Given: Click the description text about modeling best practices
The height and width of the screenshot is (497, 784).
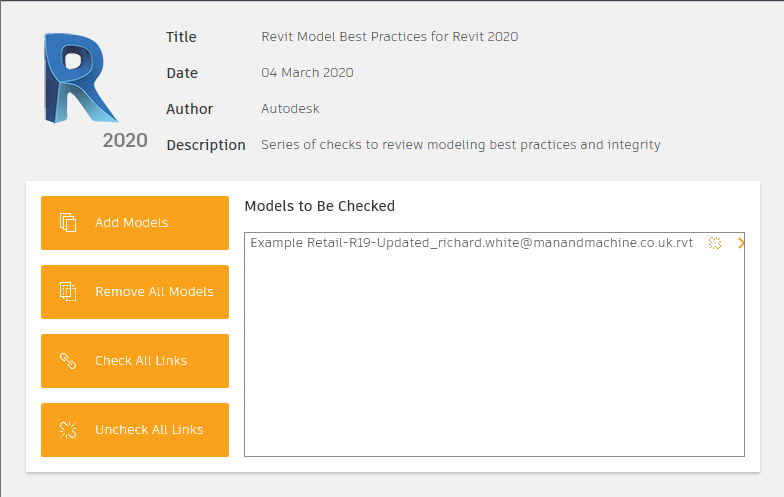Looking at the screenshot, I should [x=460, y=144].
